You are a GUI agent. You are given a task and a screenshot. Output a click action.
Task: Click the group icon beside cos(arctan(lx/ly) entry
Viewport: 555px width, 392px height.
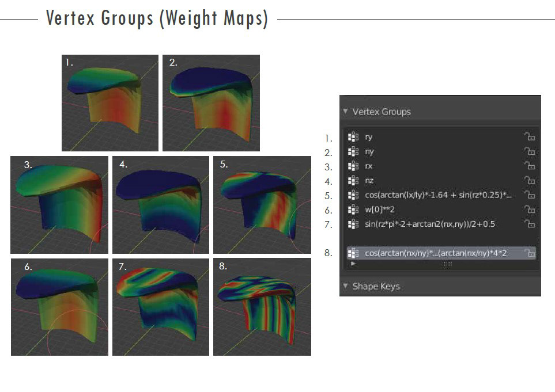[x=353, y=195]
